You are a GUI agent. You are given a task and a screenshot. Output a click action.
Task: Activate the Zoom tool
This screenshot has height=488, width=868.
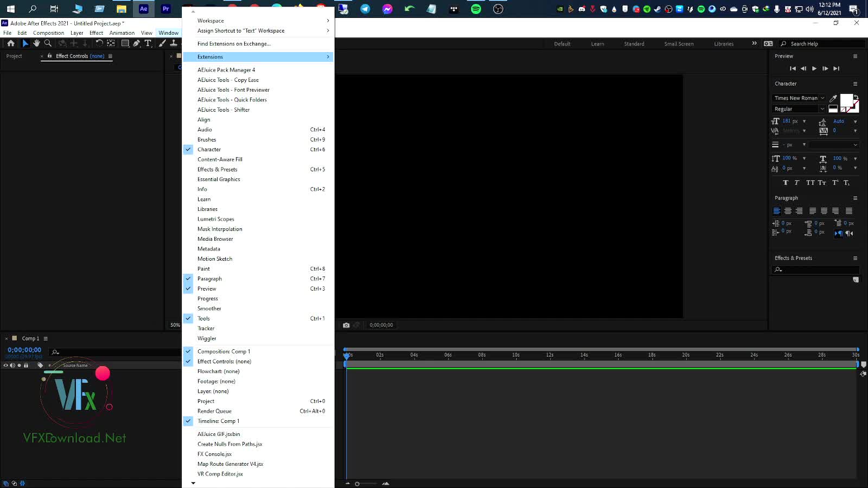(x=48, y=43)
